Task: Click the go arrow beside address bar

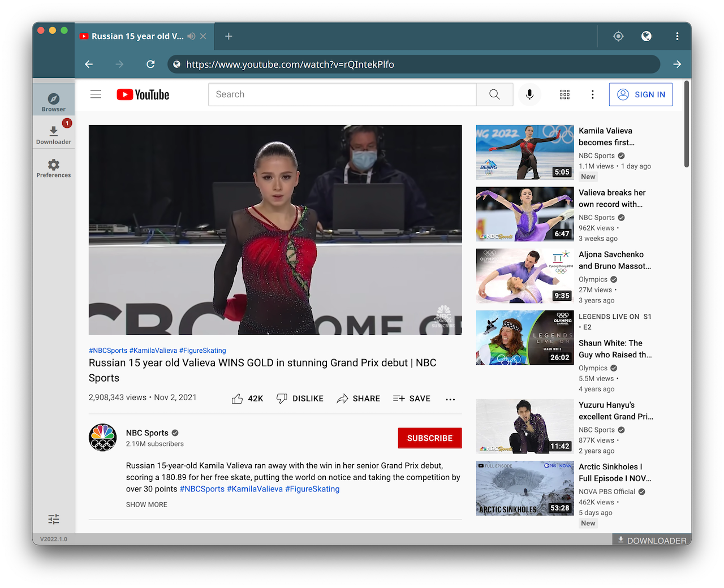Action: coord(677,64)
